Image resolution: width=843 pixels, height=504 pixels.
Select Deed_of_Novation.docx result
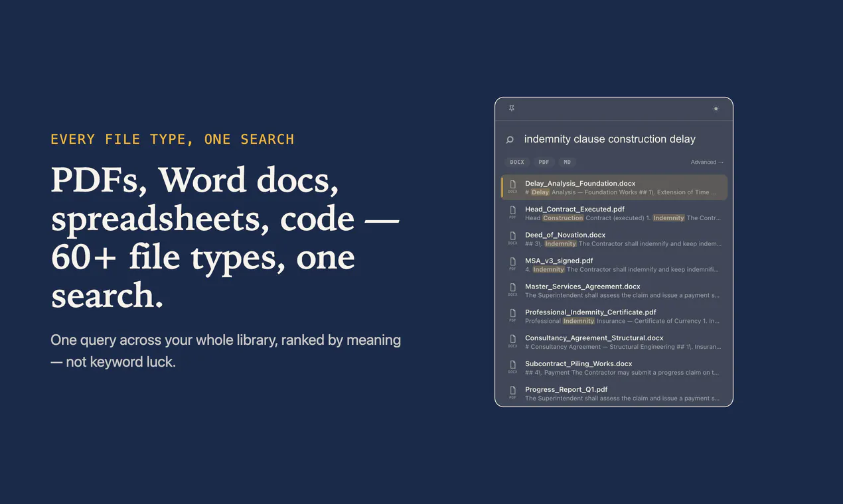point(614,239)
